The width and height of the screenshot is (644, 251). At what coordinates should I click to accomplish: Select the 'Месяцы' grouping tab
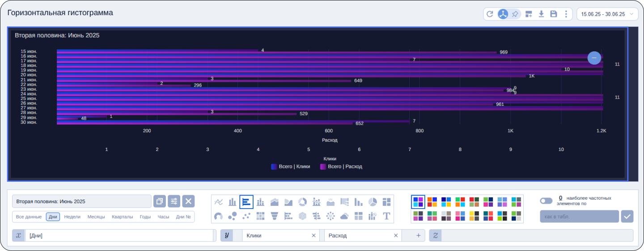coord(96,217)
